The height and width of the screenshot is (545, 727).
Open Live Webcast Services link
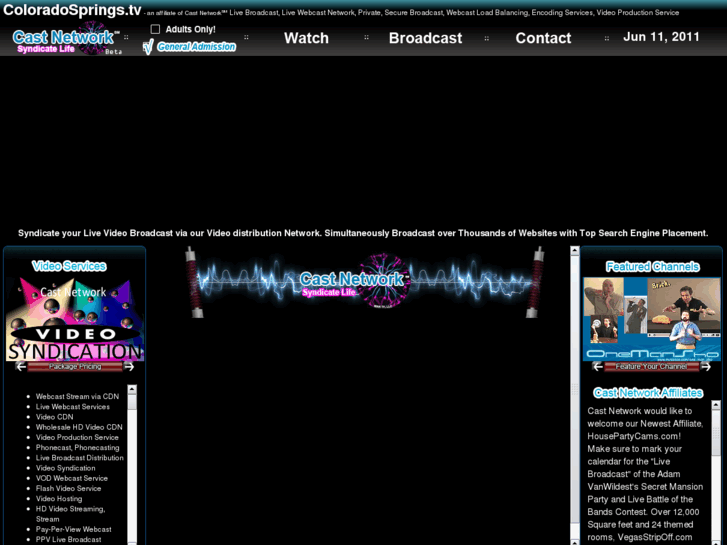pos(73,407)
